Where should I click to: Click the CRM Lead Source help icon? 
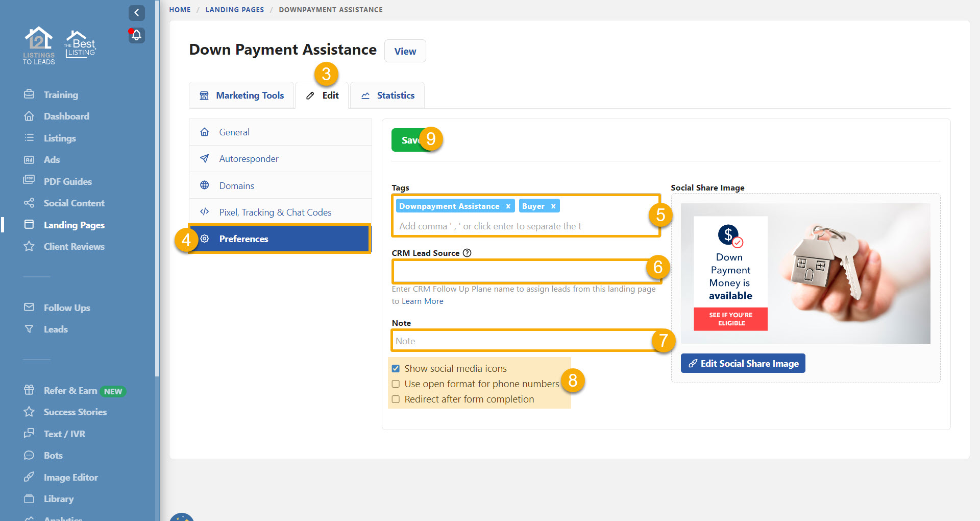click(x=467, y=253)
